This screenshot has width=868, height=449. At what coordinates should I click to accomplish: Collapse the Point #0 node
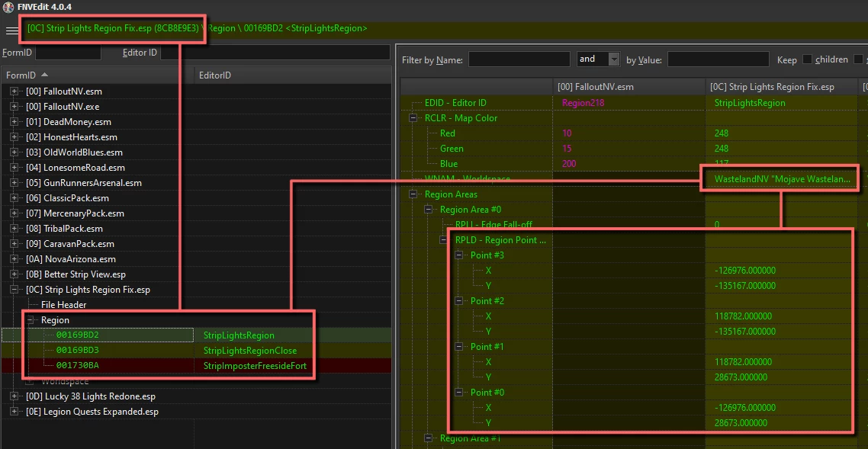click(458, 393)
